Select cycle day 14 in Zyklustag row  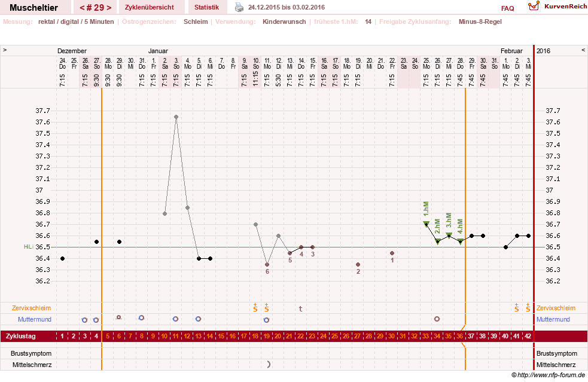tap(210, 336)
